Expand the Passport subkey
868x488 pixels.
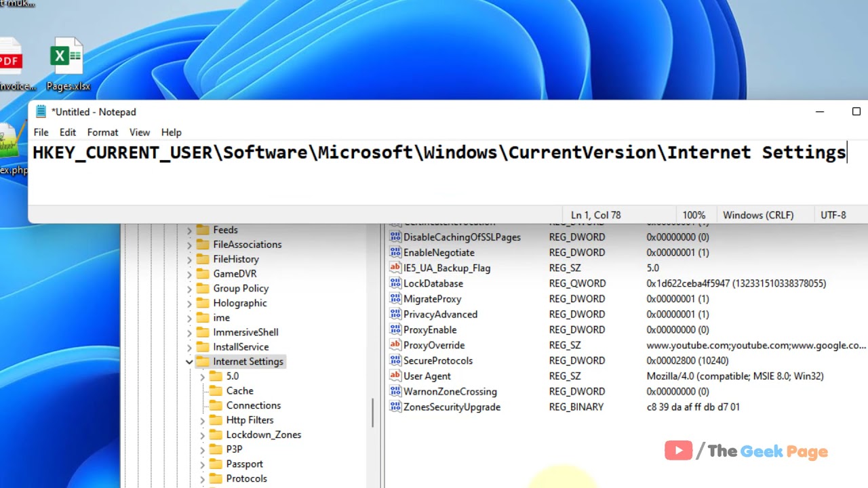point(202,464)
